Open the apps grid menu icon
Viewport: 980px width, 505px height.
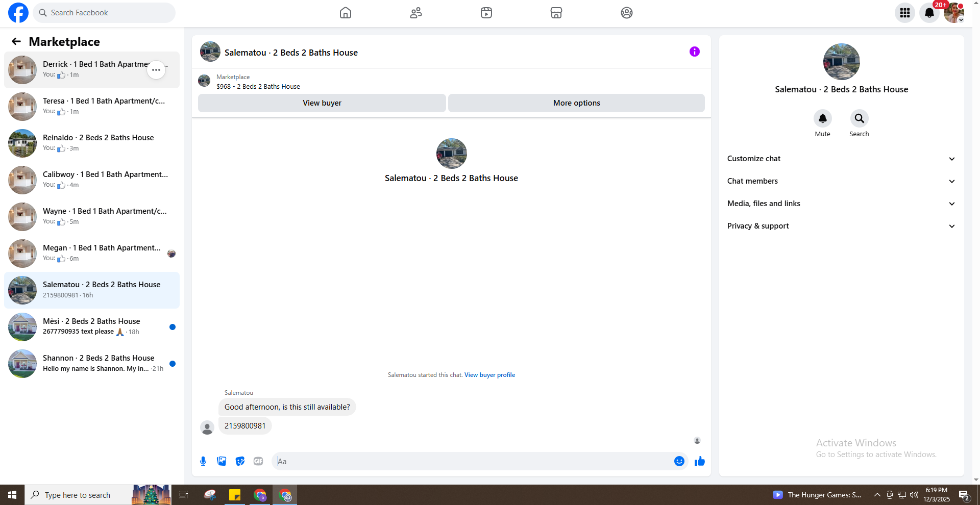point(905,13)
